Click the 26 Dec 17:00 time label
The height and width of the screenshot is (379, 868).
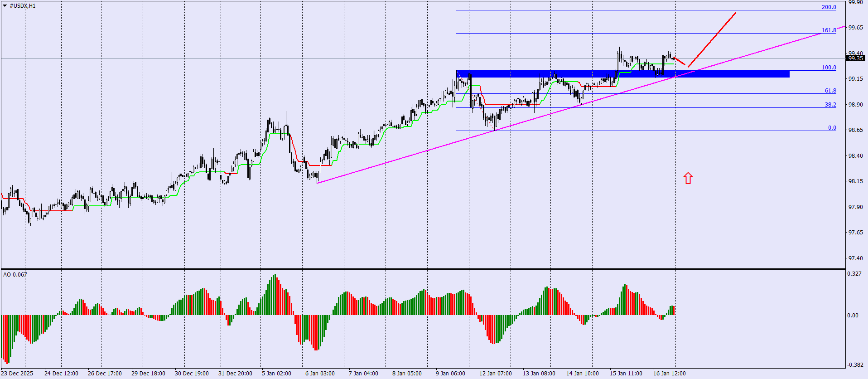tap(105, 374)
